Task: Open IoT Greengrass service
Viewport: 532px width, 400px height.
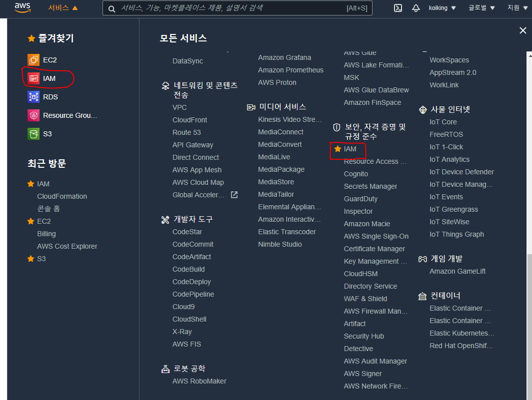Action: tap(453, 210)
